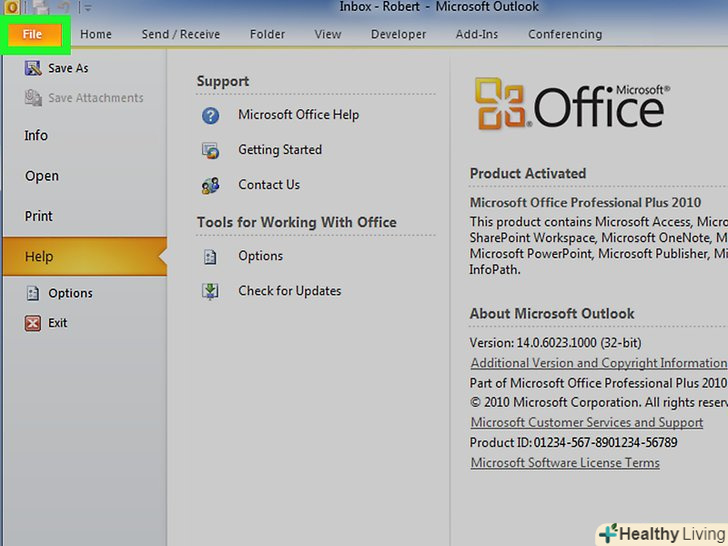
Task: Select Info in the backstage menu
Action: (x=36, y=135)
